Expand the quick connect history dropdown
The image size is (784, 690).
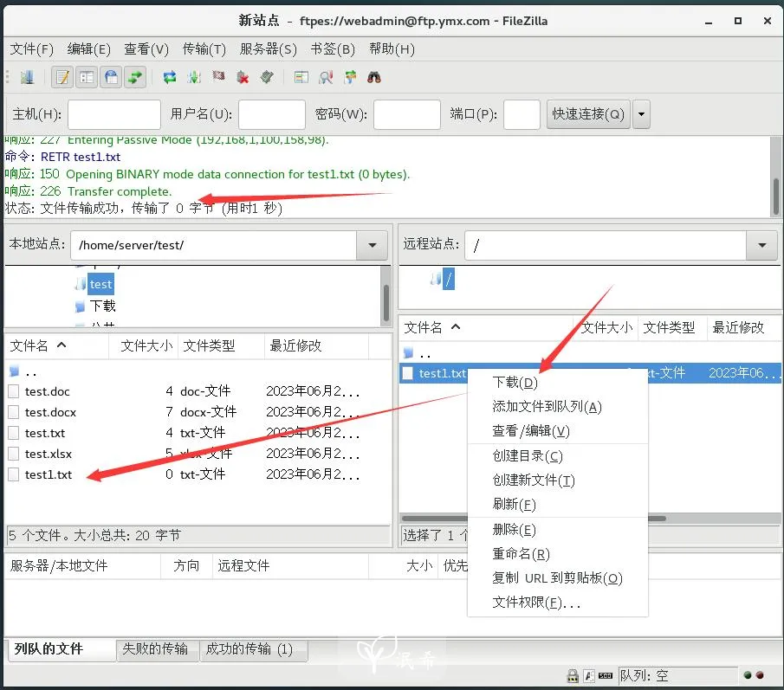pyautogui.click(x=641, y=114)
